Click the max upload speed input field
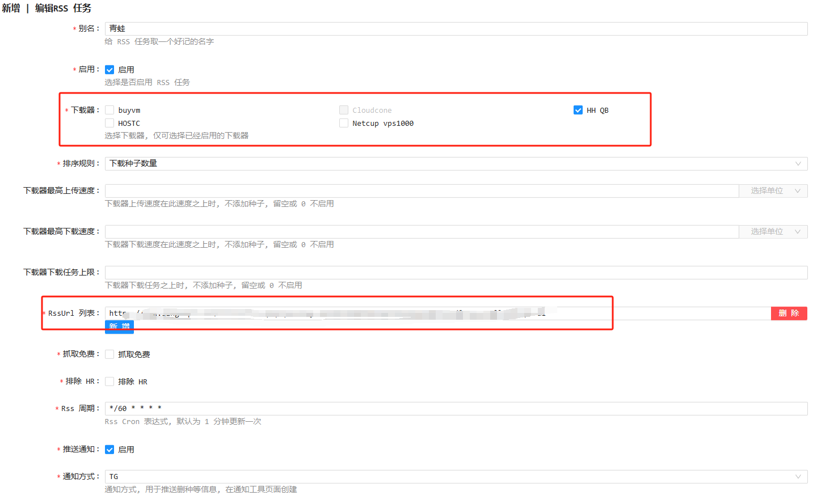 421,191
